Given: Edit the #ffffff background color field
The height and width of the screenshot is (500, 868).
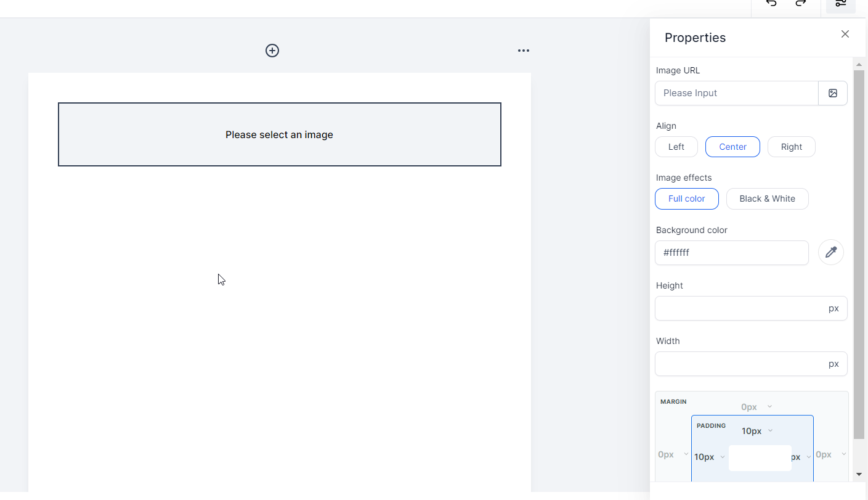Looking at the screenshot, I should coord(732,253).
